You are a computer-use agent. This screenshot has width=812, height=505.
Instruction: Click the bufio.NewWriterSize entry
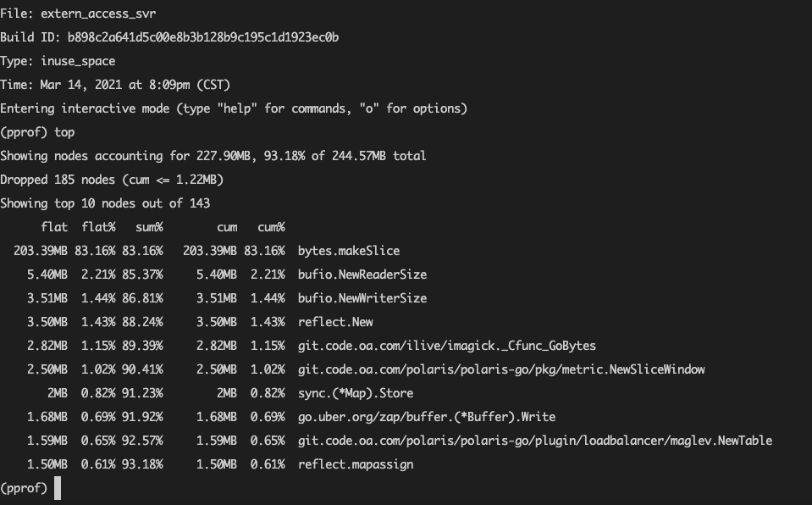coord(362,298)
